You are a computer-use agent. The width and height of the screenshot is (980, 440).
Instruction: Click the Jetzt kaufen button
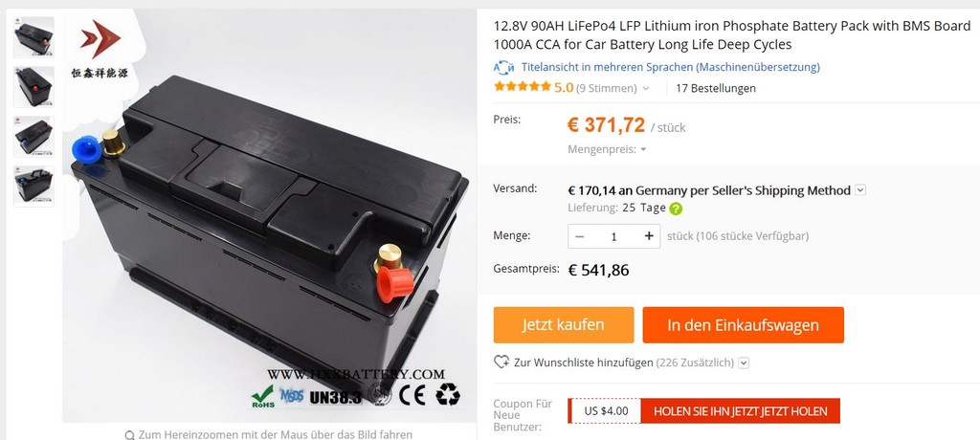tap(563, 325)
